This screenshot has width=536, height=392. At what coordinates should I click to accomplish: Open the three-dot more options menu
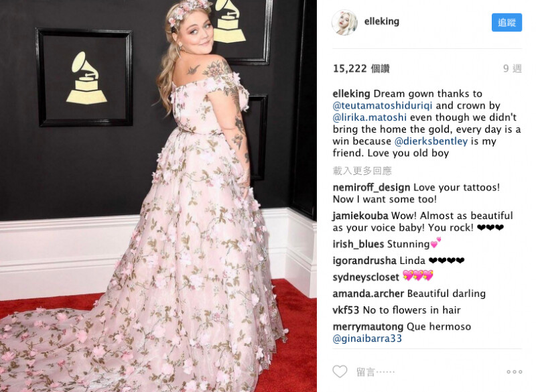(515, 372)
